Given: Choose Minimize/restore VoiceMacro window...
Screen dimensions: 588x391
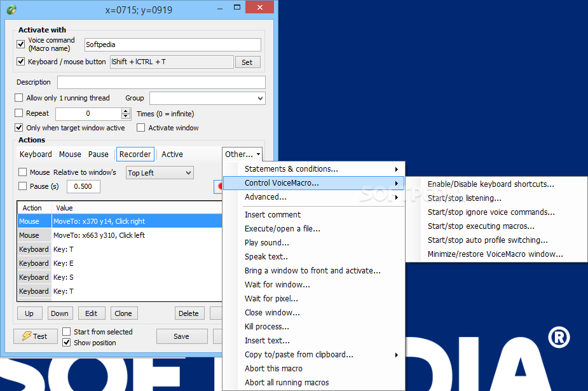Looking at the screenshot, I should pyautogui.click(x=496, y=254).
